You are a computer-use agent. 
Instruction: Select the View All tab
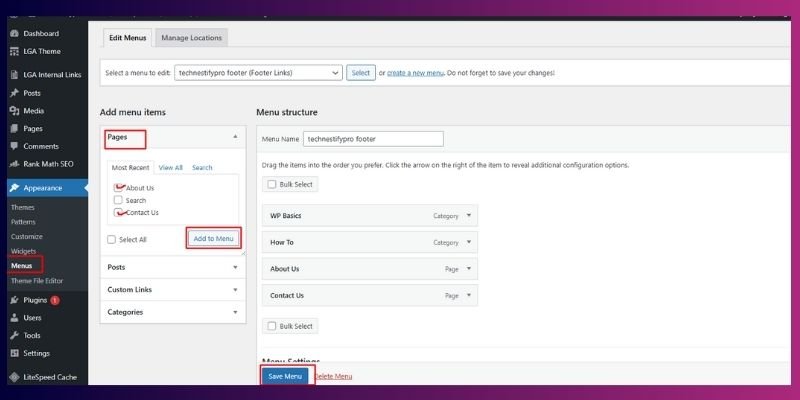click(x=170, y=168)
